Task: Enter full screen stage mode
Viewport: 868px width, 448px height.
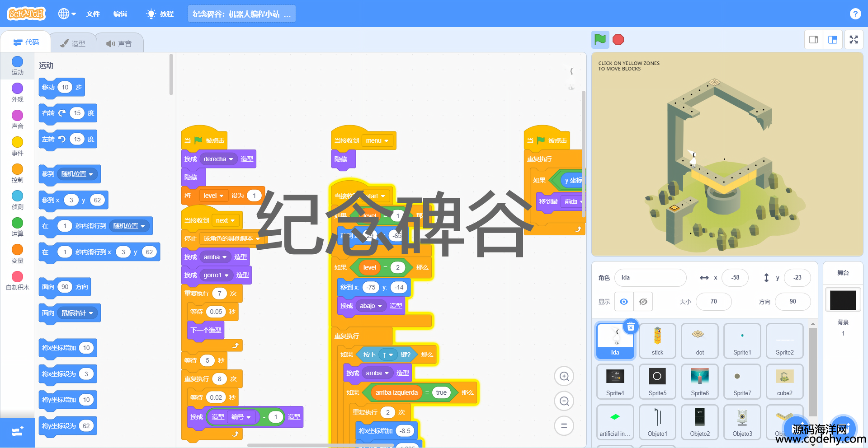Action: 854,40
